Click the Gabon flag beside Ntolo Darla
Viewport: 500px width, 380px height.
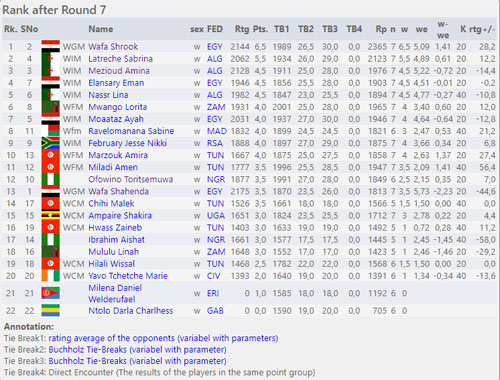tap(51, 310)
